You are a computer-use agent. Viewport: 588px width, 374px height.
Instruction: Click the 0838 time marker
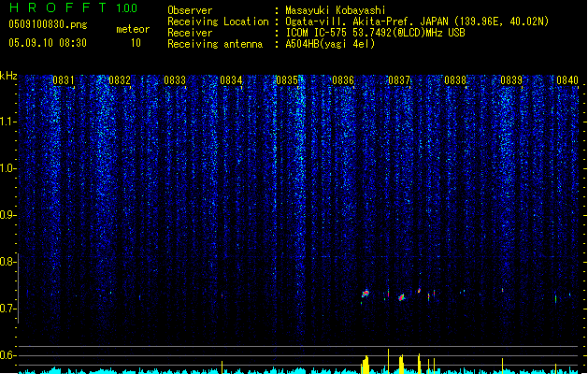[x=455, y=80]
